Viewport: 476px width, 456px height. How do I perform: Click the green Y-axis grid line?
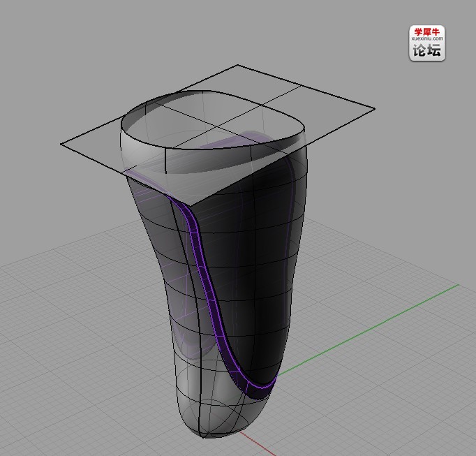coord(367,330)
